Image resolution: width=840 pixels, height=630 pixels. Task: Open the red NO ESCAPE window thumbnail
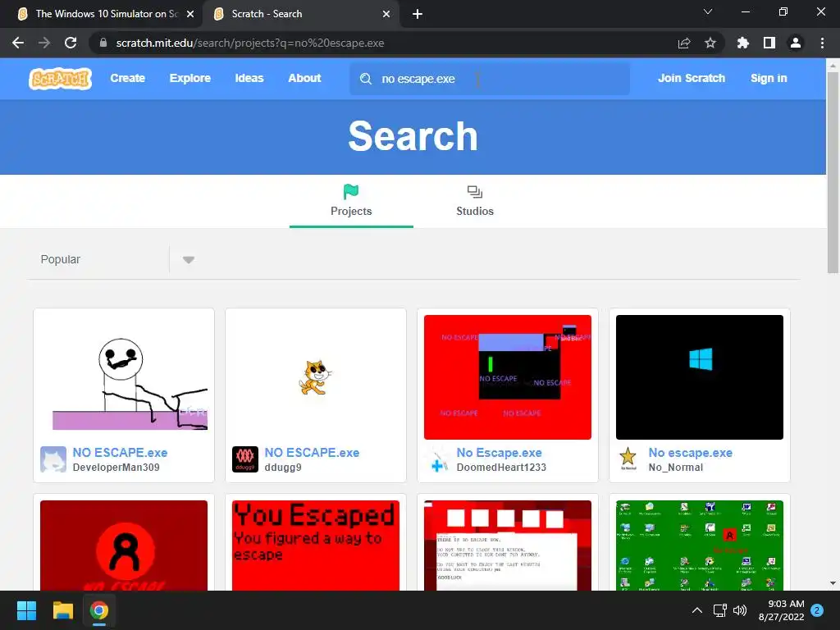pos(507,377)
